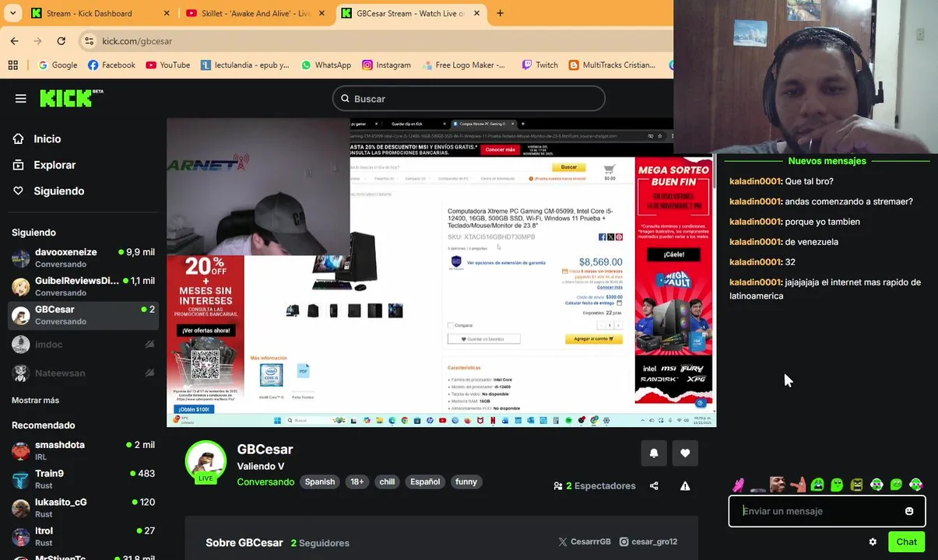The image size is (938, 560).
Task: Insert the angry yellow-green blob emote
Action: point(856,485)
